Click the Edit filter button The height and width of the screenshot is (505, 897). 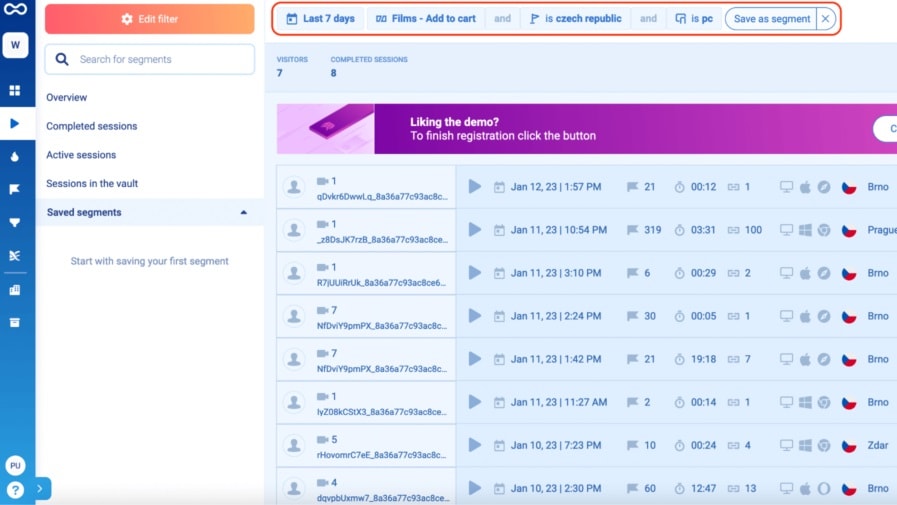(150, 19)
